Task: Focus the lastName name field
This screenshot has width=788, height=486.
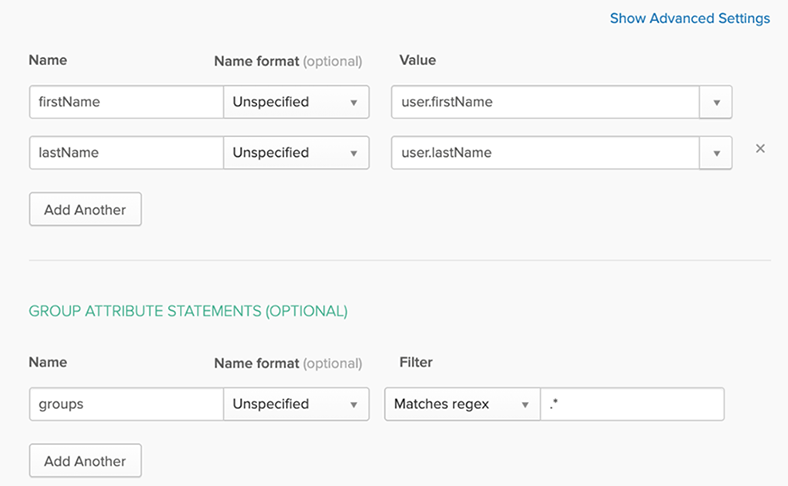Action: click(x=125, y=153)
